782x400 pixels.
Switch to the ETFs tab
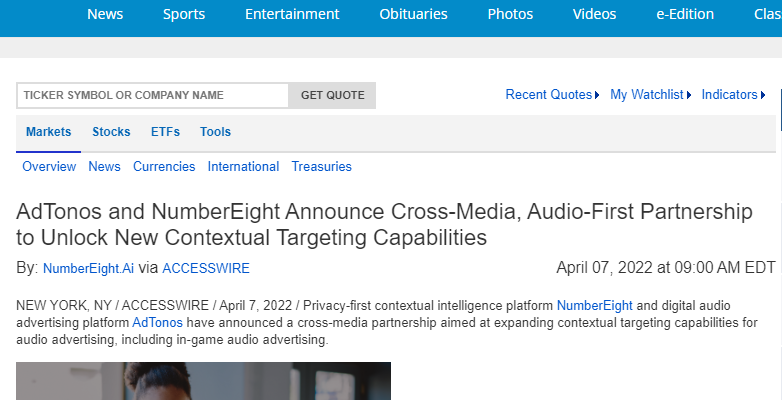coord(165,132)
